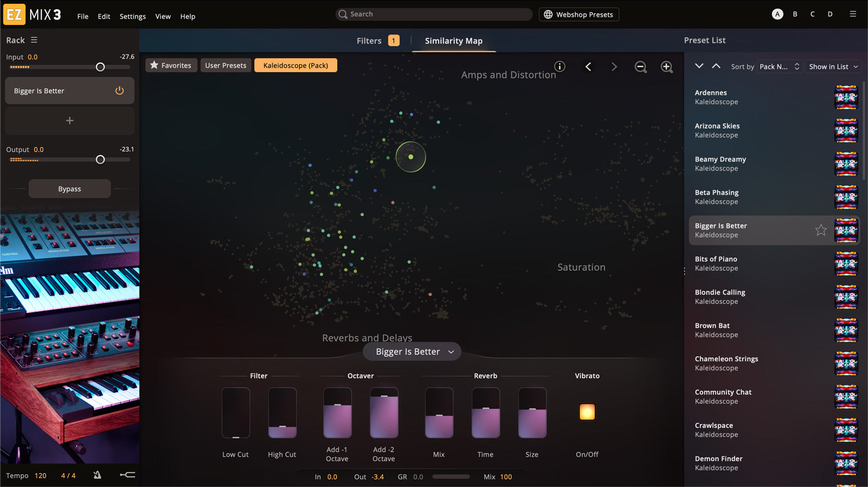Image resolution: width=868 pixels, height=487 pixels.
Task: Click the 4 / 4 time signature
Action: coord(68,476)
